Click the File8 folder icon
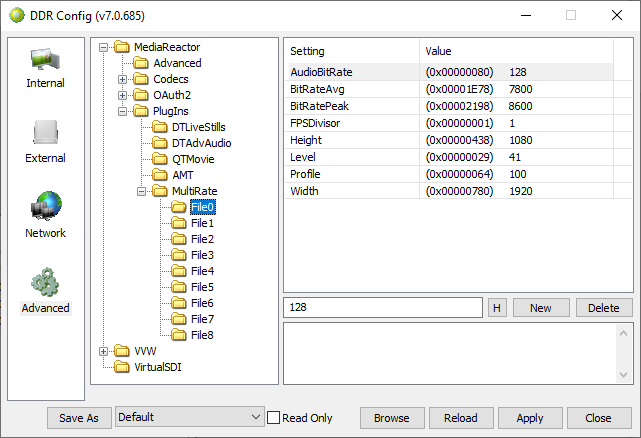Image resolution: width=641 pixels, height=438 pixels. (179, 335)
